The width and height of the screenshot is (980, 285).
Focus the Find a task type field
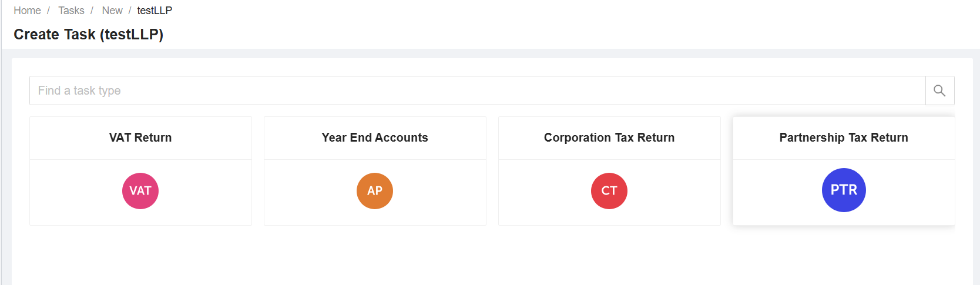click(x=478, y=90)
